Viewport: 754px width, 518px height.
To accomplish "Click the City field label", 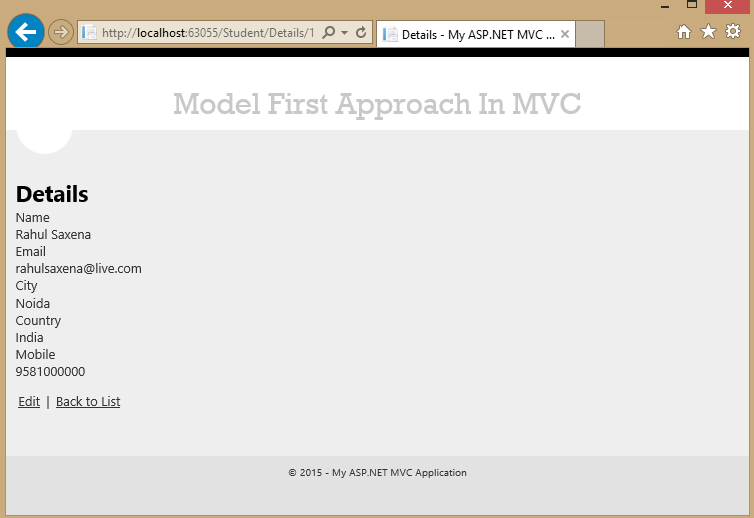I will point(26,286).
